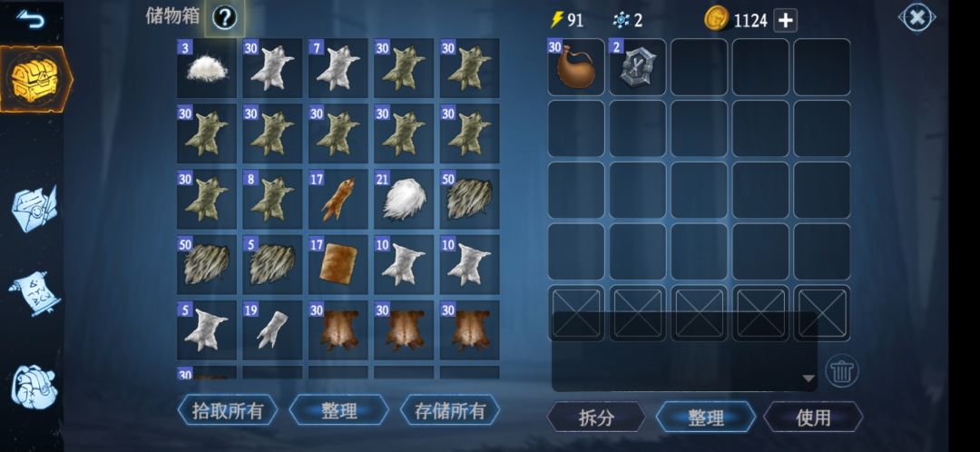The height and width of the screenshot is (452, 980).
Task: Add gold coins with the plus button
Action: 785,20
